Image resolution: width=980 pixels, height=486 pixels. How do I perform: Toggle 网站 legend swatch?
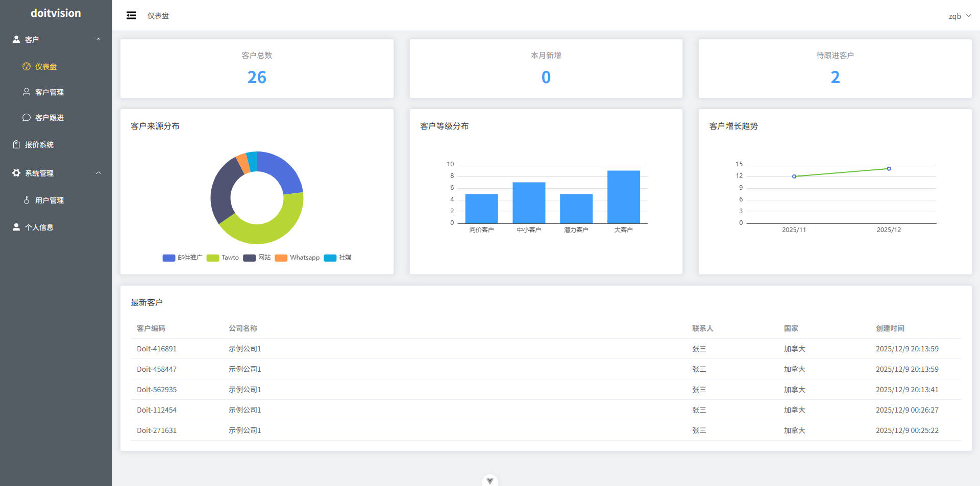click(x=249, y=258)
